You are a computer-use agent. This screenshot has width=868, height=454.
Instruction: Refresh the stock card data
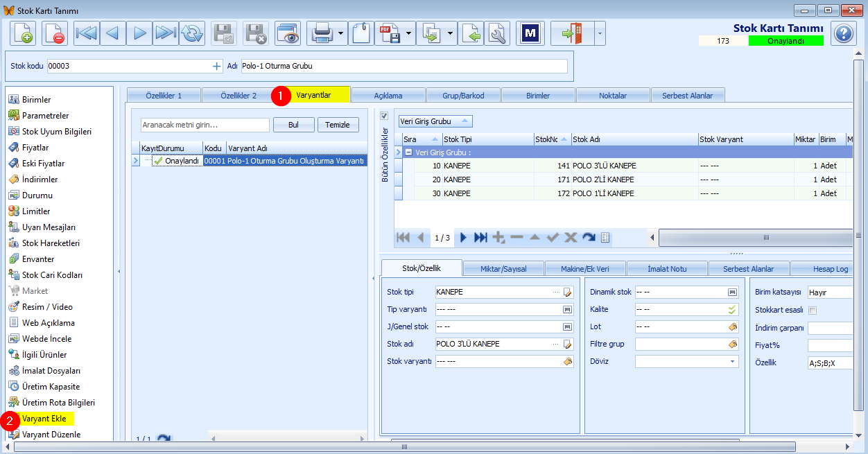[x=192, y=33]
